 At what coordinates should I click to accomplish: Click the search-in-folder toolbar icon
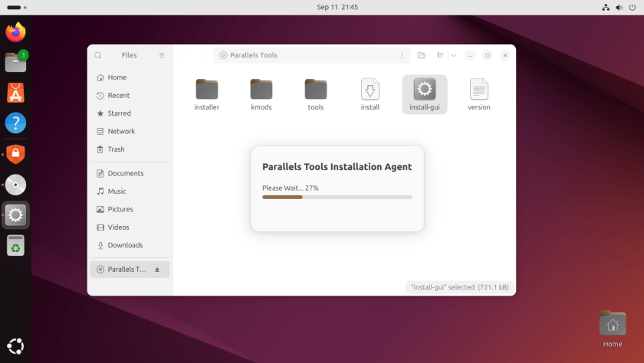(422, 55)
